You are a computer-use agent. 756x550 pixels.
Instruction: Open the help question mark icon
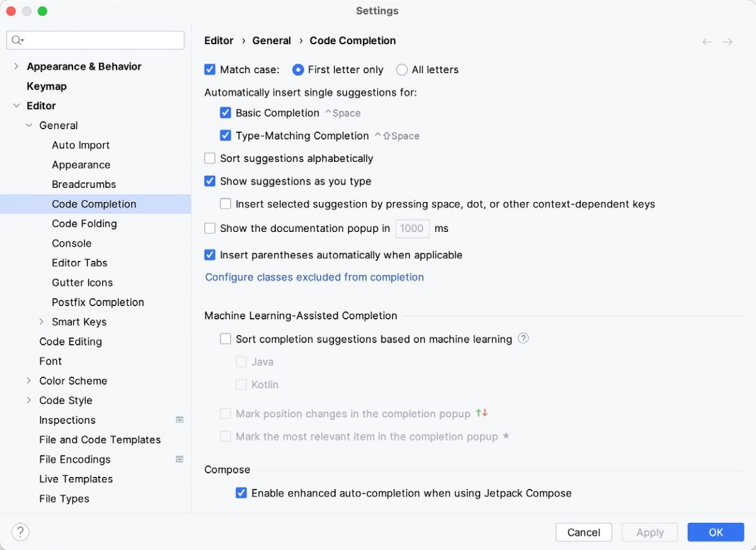pos(20,532)
